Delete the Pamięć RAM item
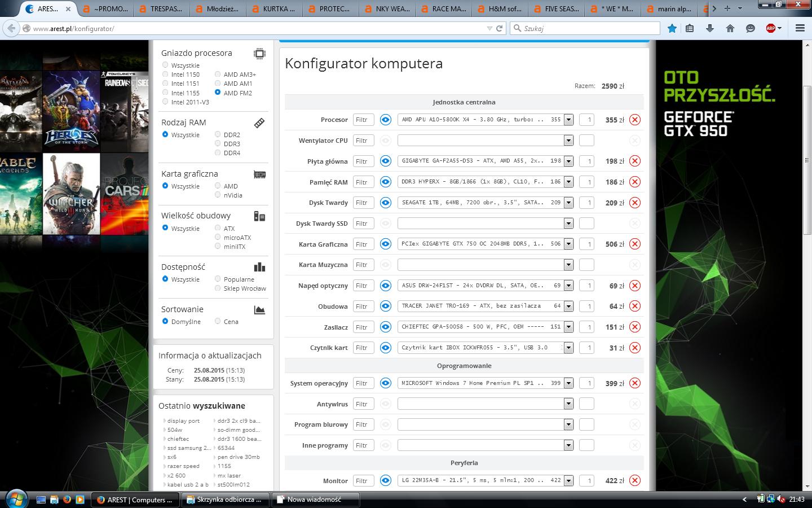 (635, 182)
